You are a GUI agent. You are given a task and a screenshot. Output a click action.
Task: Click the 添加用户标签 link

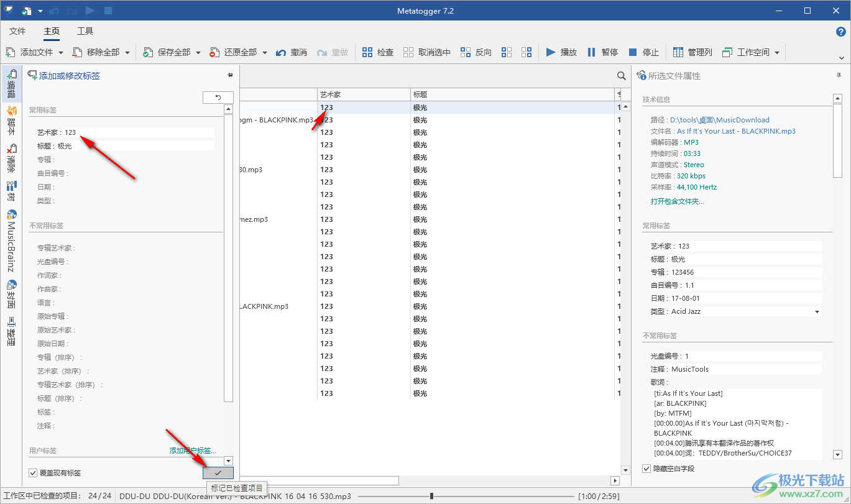193,451
